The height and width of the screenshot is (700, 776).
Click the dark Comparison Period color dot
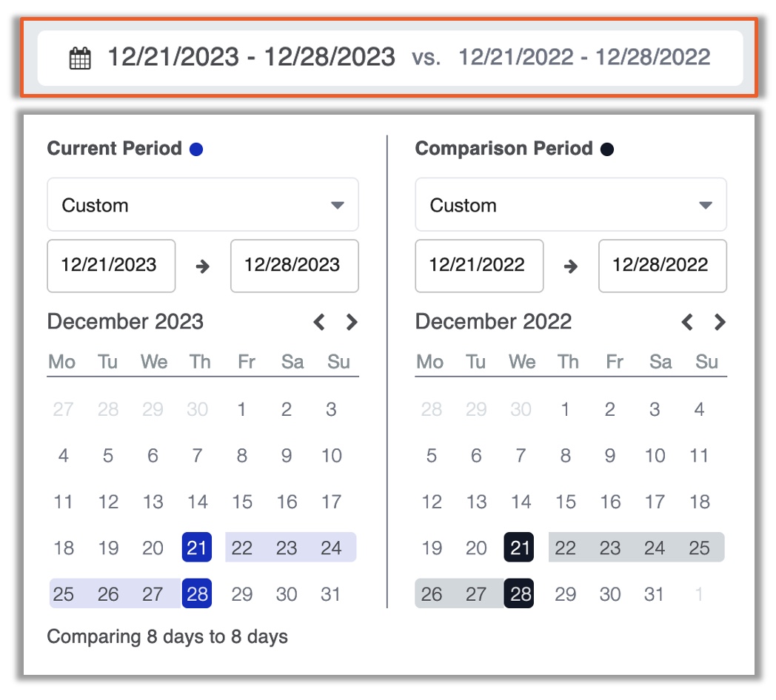[x=607, y=149]
